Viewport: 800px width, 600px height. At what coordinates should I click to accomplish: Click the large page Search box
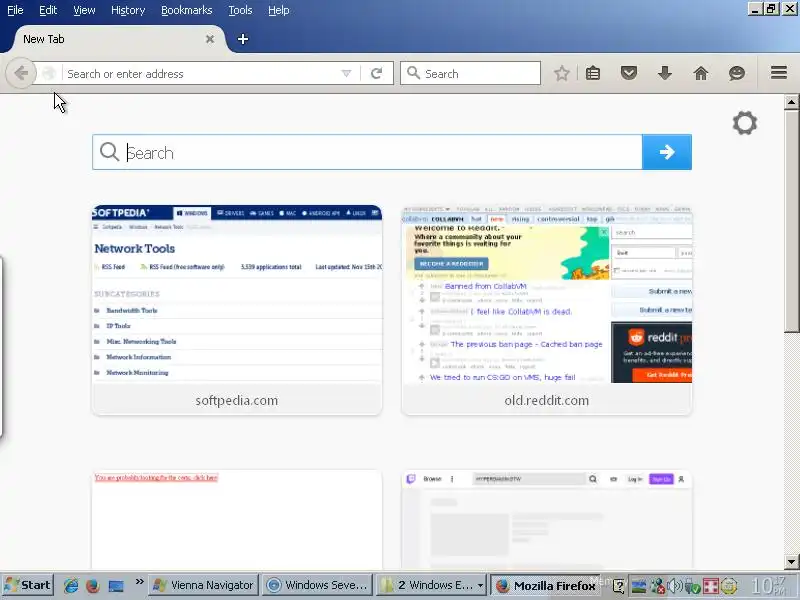pos(367,152)
